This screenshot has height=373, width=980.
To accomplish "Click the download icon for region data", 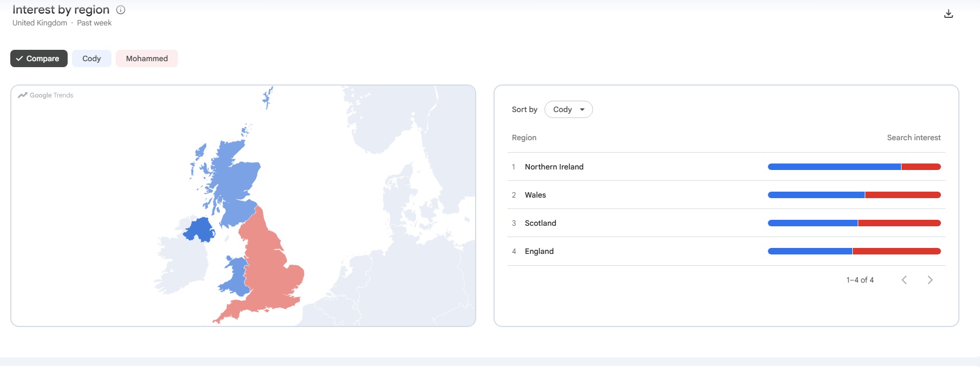I will (x=948, y=14).
